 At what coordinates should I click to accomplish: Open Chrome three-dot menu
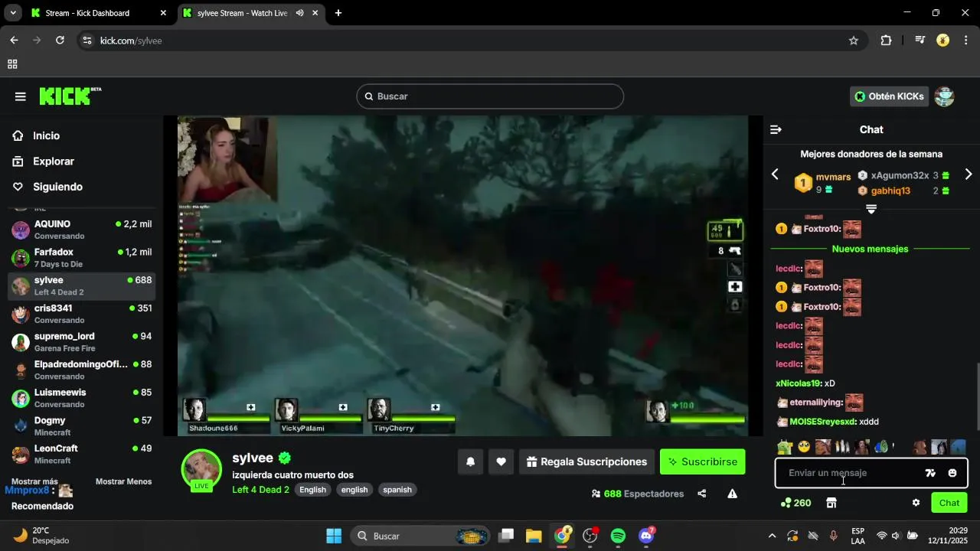click(966, 41)
